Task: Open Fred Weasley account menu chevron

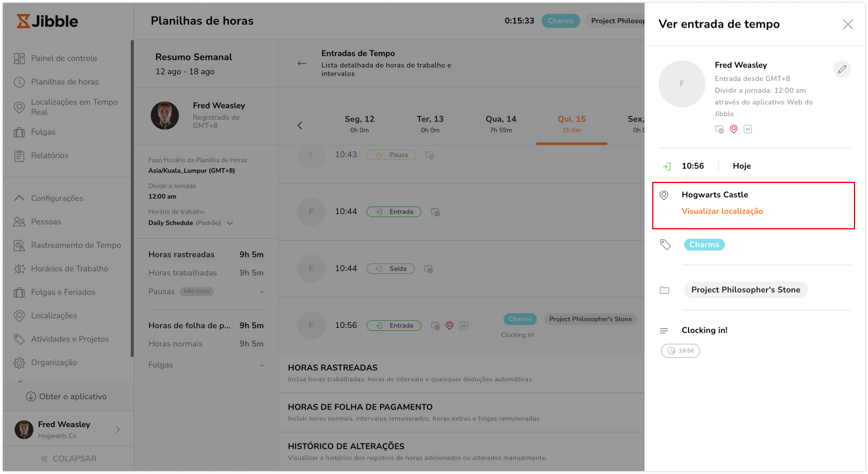Action: click(117, 429)
